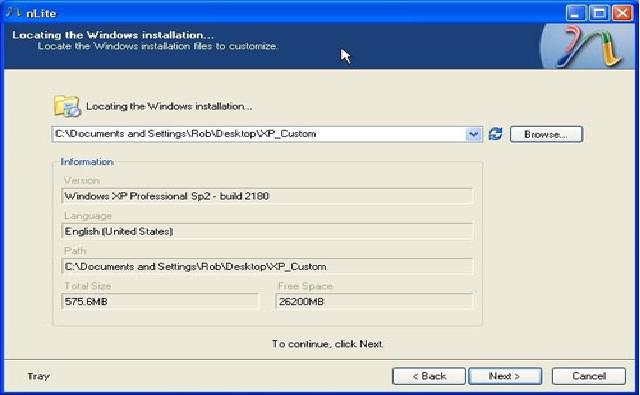640x395 pixels.
Task: Cancel the nLite wizard
Action: pos(589,376)
